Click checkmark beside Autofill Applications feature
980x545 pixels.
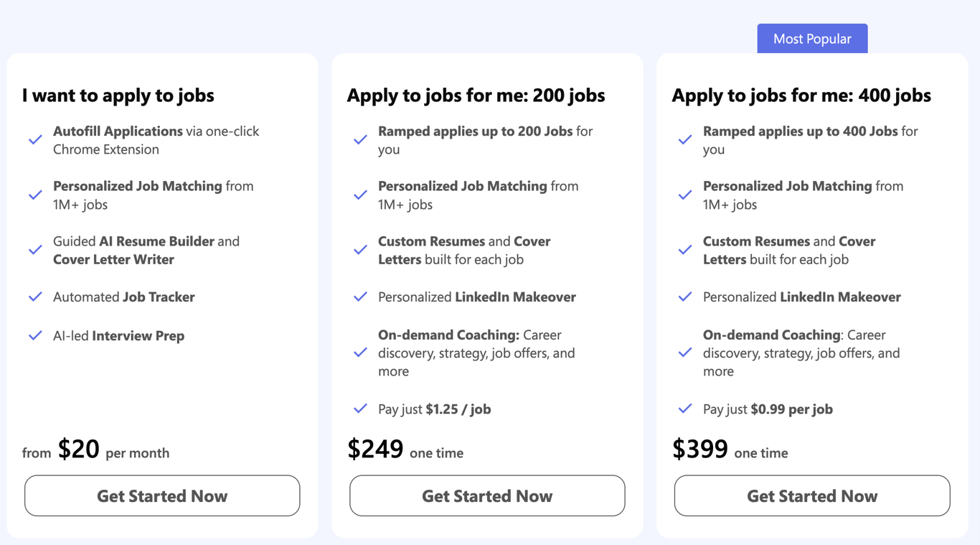35,140
